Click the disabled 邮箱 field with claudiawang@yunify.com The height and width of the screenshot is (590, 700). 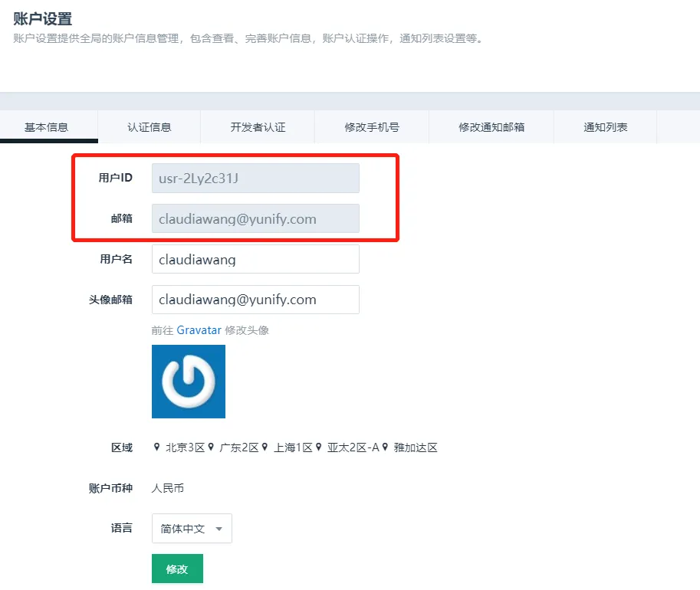tap(255, 218)
